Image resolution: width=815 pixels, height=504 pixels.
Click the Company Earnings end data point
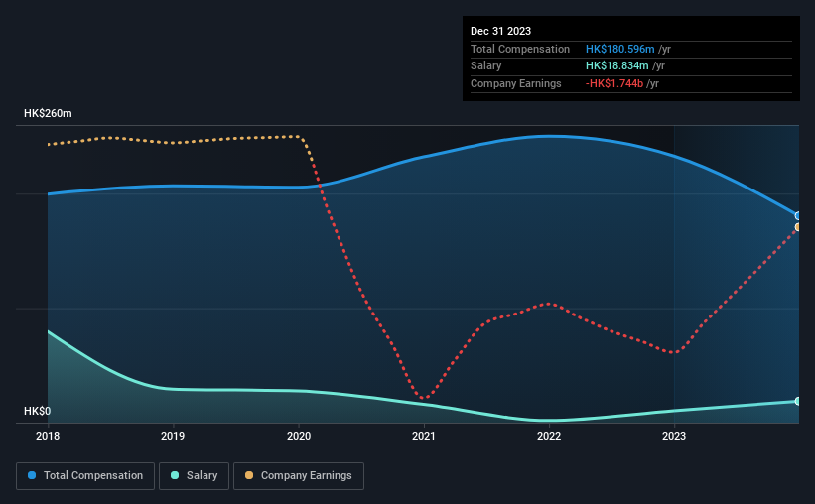coord(798,227)
